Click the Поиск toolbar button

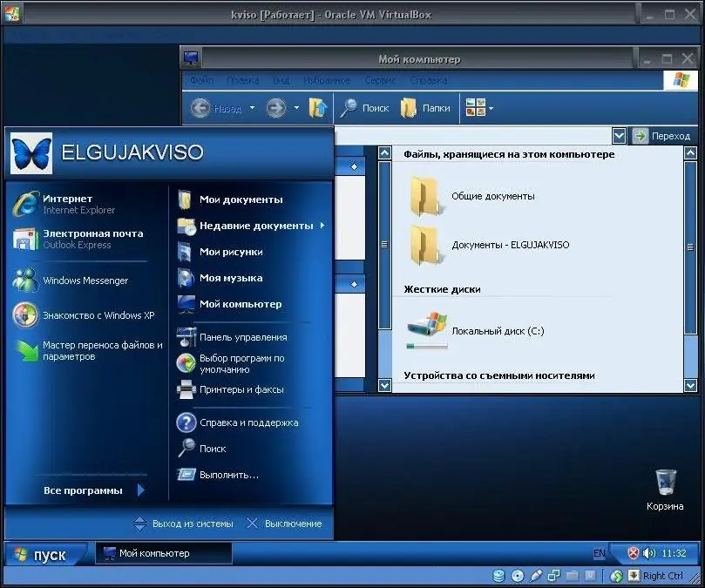pos(364,108)
